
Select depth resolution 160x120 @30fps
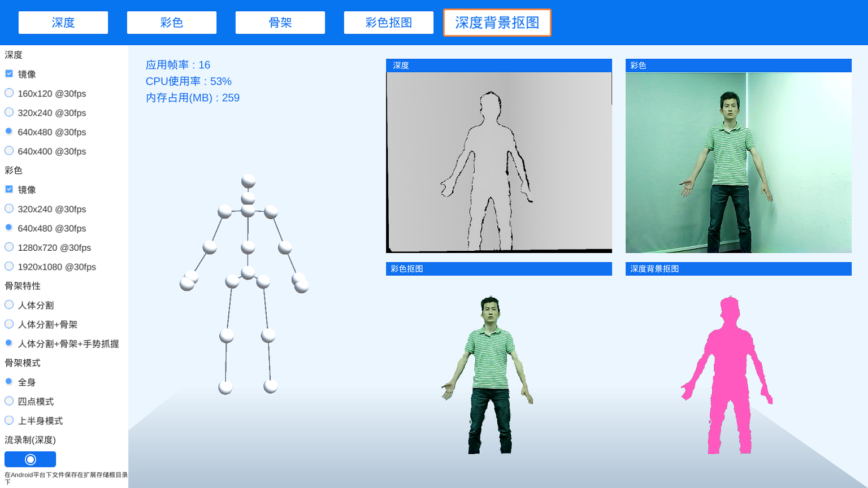click(9, 93)
